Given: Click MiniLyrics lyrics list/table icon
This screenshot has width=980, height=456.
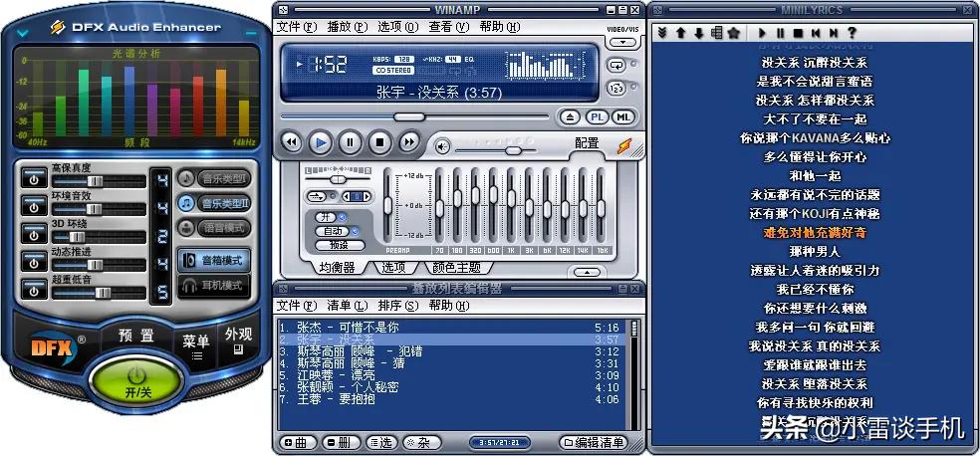Looking at the screenshot, I should pyautogui.click(x=716, y=33).
